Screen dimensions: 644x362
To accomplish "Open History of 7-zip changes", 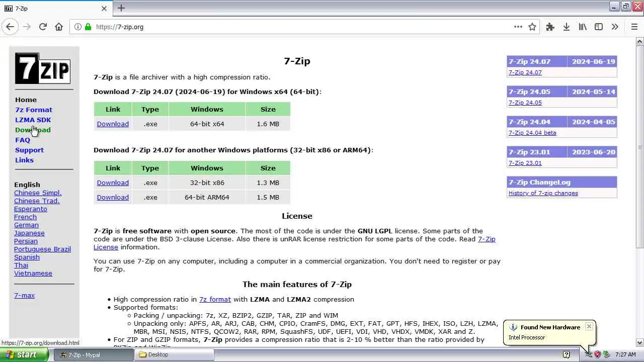I will (543, 193).
